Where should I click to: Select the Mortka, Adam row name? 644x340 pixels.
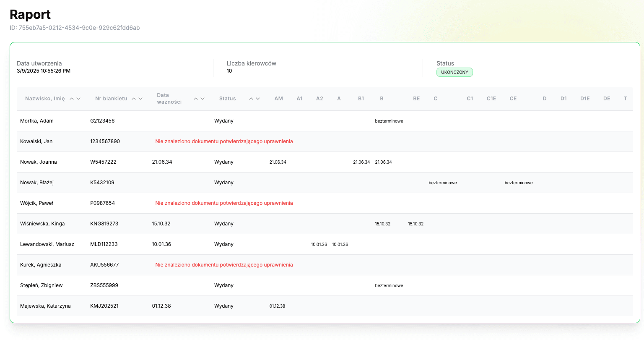[37, 121]
